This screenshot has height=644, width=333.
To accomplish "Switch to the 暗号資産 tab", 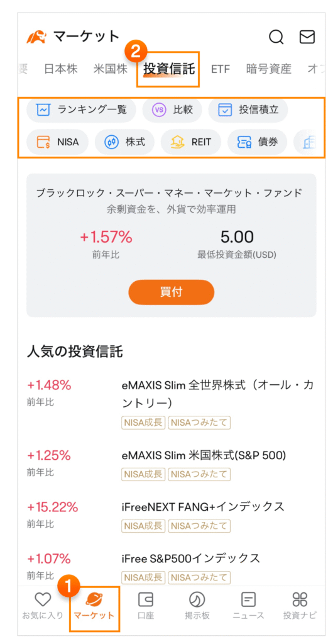I will [269, 69].
